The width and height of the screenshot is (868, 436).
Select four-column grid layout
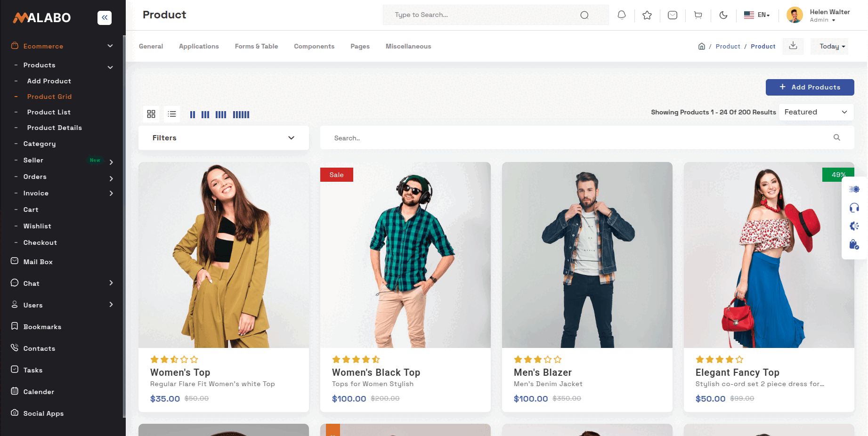pos(221,114)
